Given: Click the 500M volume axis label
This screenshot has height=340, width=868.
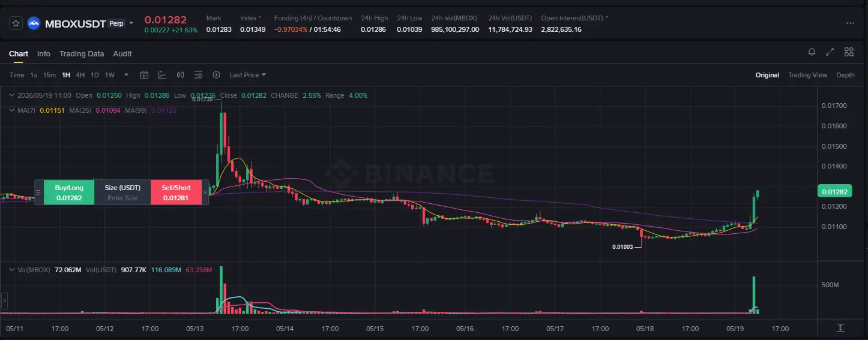Looking at the screenshot, I should click(830, 284).
